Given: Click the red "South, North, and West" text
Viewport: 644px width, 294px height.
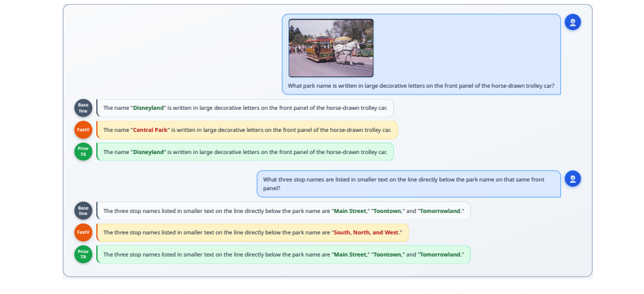Looking at the screenshot, I should (366, 232).
